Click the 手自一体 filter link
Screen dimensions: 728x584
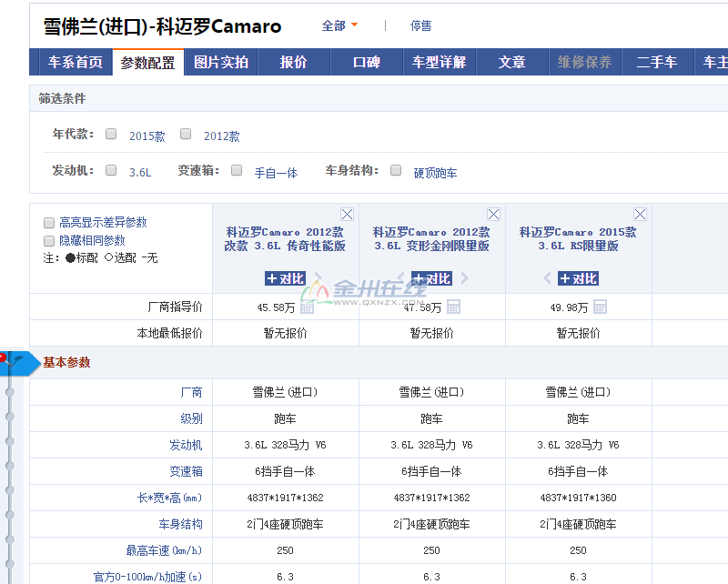pos(277,173)
